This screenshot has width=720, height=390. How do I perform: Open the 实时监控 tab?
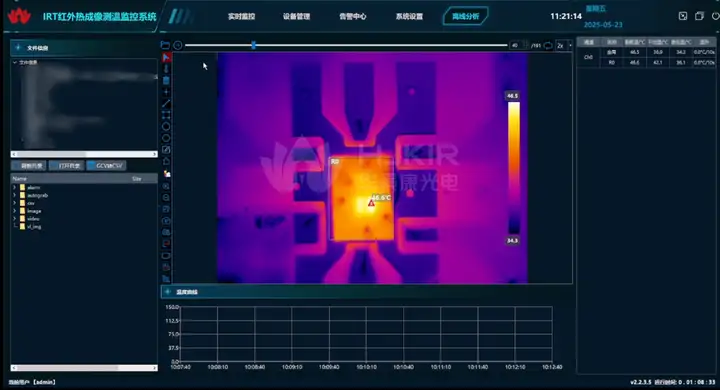pyautogui.click(x=242, y=17)
